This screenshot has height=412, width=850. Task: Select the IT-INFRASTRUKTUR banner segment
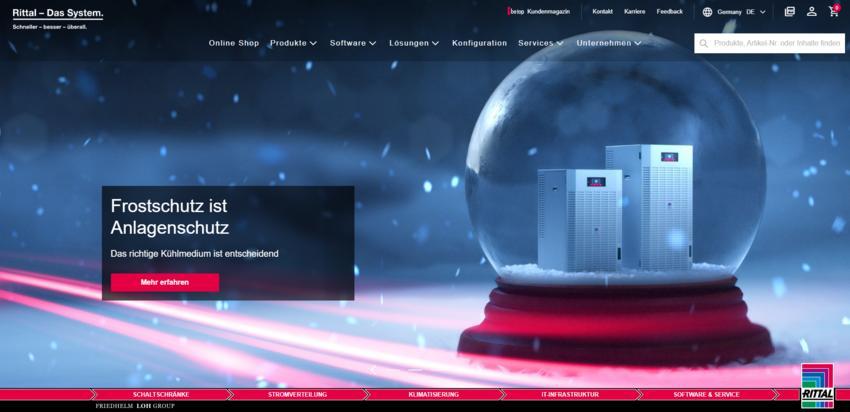570,395
